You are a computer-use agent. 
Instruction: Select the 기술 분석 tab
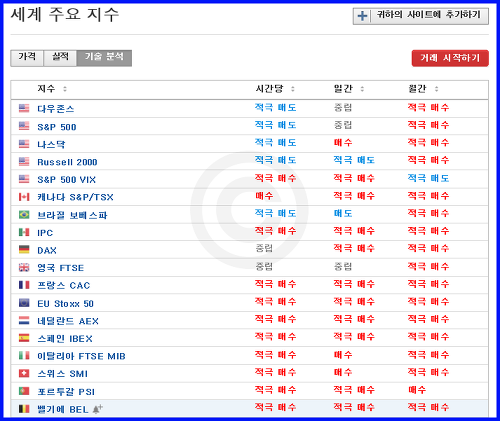(x=104, y=58)
